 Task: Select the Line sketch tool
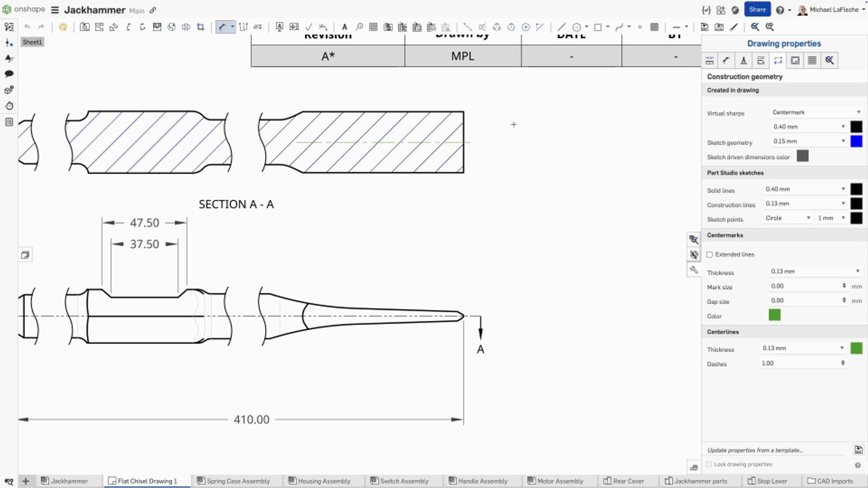(x=561, y=27)
